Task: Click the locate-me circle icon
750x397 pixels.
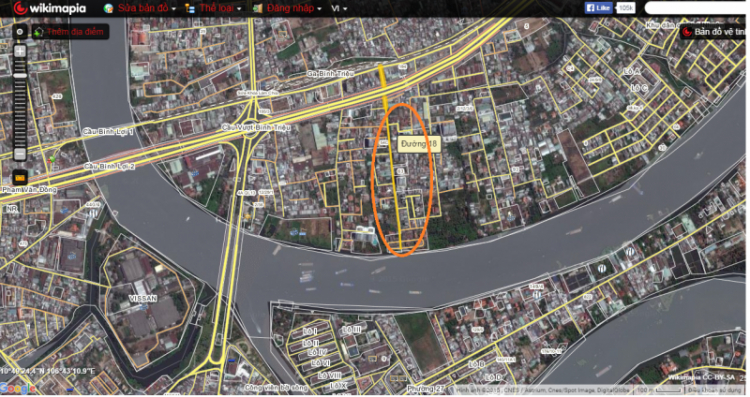Action: (20, 32)
